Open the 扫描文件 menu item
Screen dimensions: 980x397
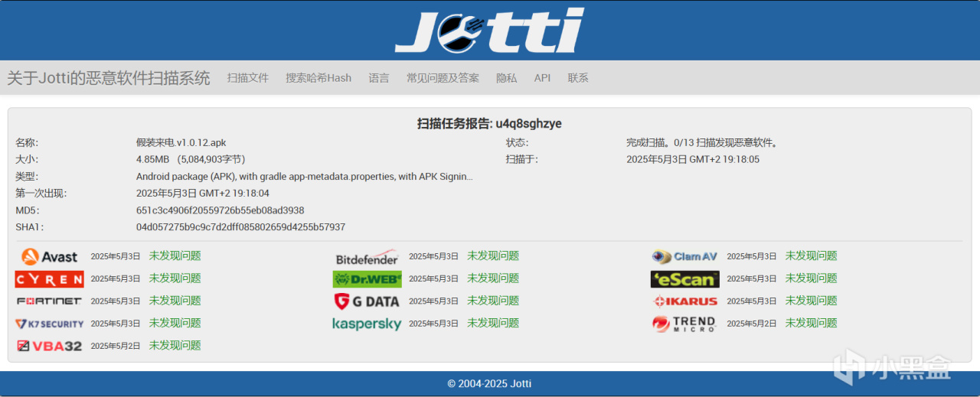248,78
